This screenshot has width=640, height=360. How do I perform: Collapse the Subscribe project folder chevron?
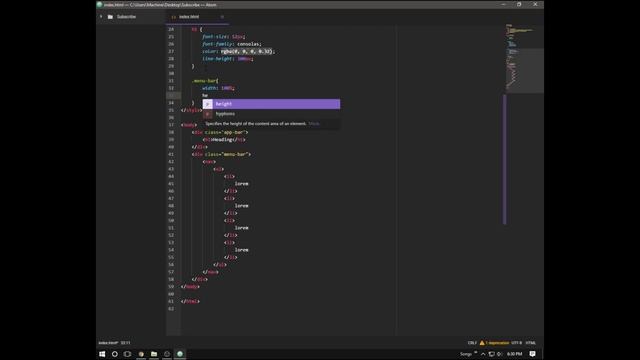point(101,17)
